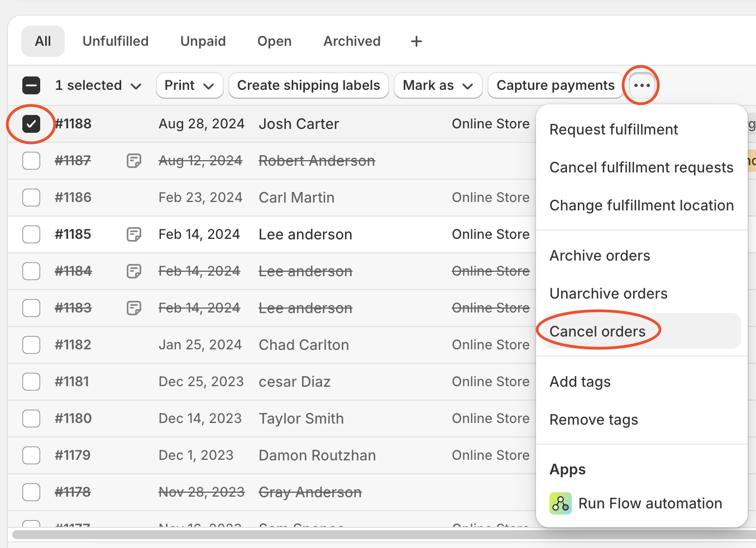Click the plus icon to add view
This screenshot has height=548, width=756.
pos(416,41)
